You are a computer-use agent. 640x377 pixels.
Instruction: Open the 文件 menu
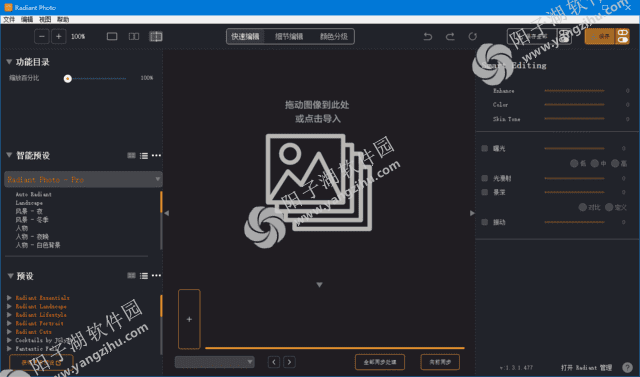pyautogui.click(x=9, y=20)
